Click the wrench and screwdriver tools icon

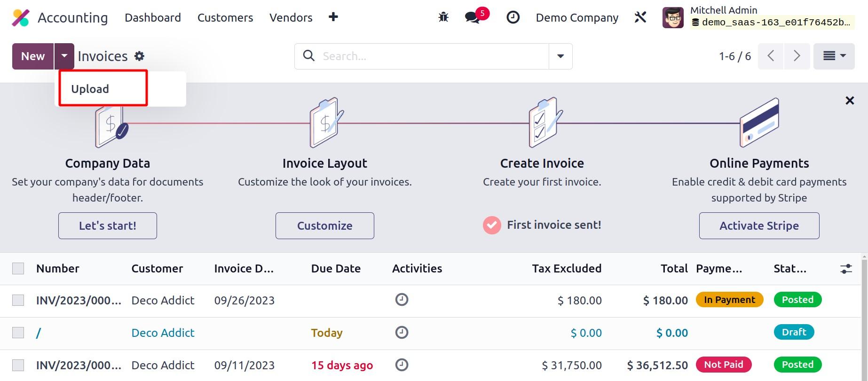point(640,17)
